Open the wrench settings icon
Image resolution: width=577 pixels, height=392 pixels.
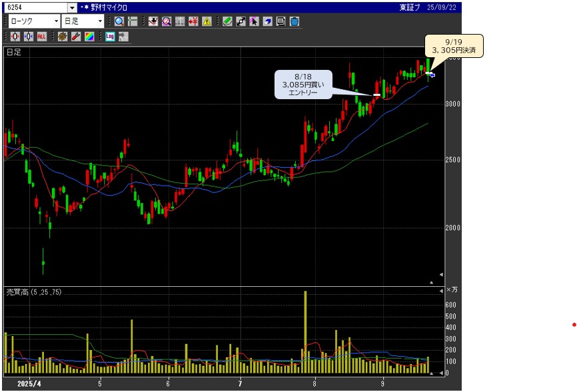coord(75,36)
